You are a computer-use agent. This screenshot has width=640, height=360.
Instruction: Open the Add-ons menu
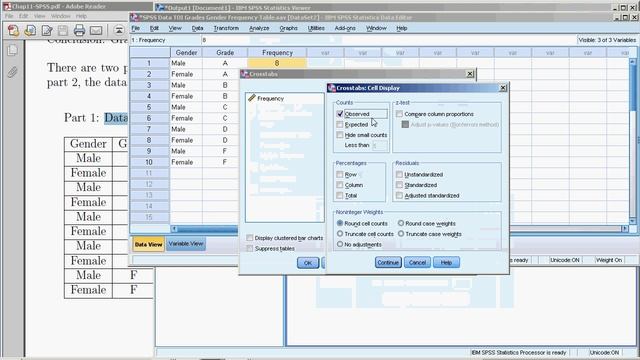click(x=345, y=28)
